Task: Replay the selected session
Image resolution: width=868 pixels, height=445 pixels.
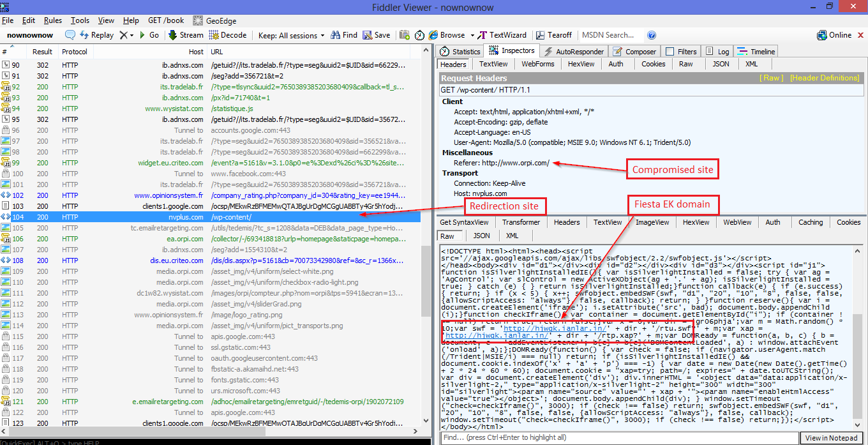Action: click(96, 35)
